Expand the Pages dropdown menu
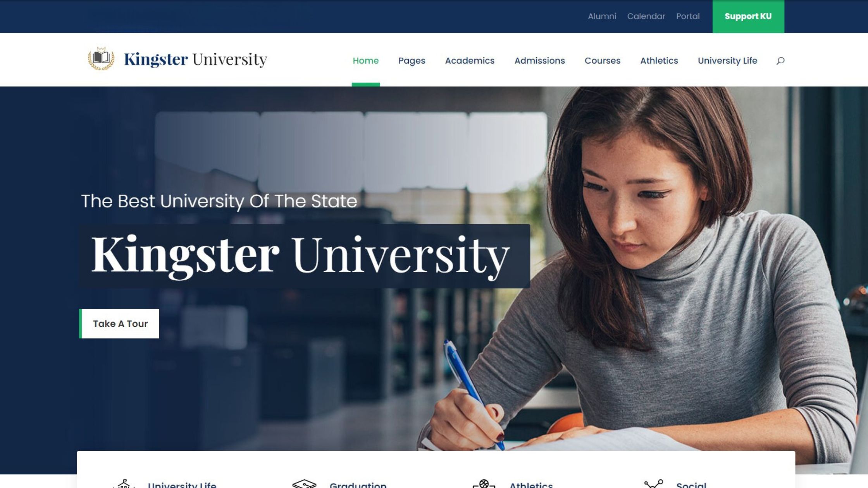Viewport: 868px width, 488px height. point(412,60)
